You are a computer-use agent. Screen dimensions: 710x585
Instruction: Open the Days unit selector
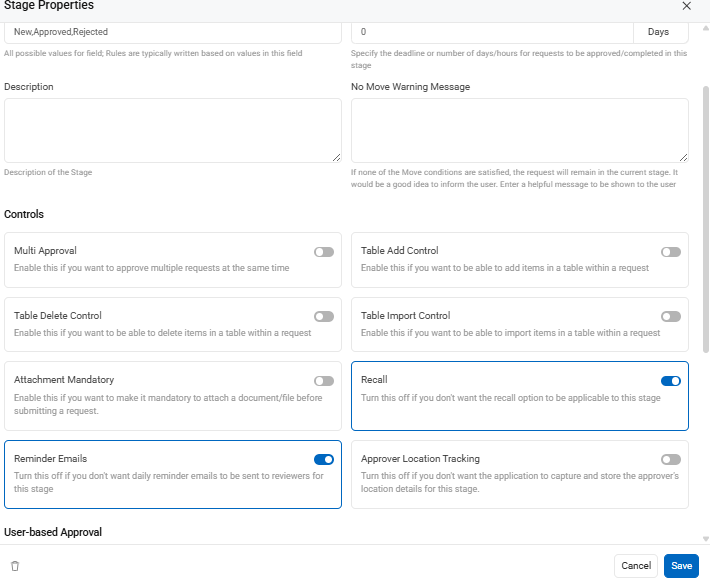tap(661, 32)
